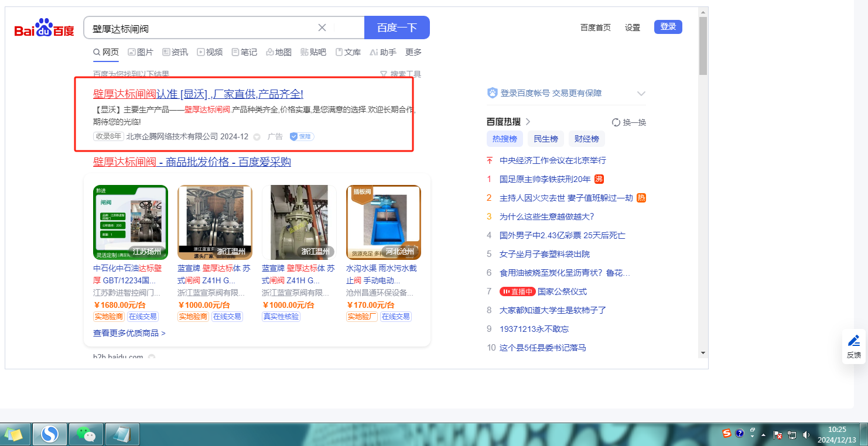
Task: Open the 资讯 tab
Action: click(x=175, y=52)
